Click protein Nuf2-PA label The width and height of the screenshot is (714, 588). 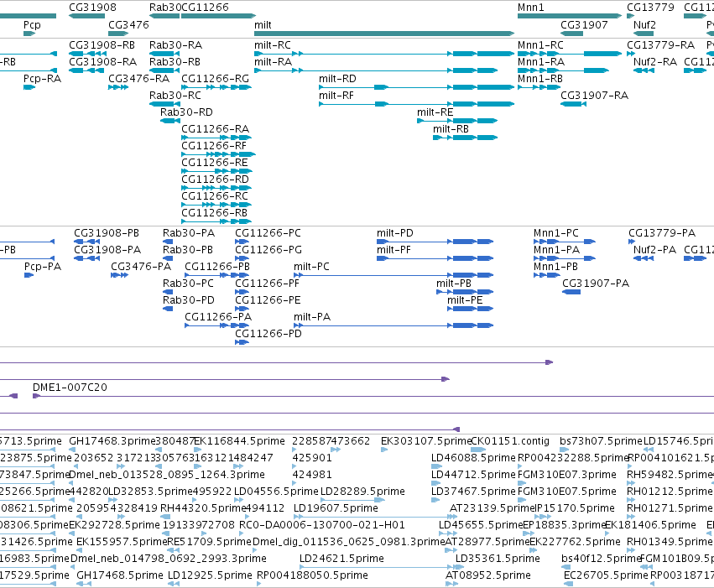pos(654,250)
